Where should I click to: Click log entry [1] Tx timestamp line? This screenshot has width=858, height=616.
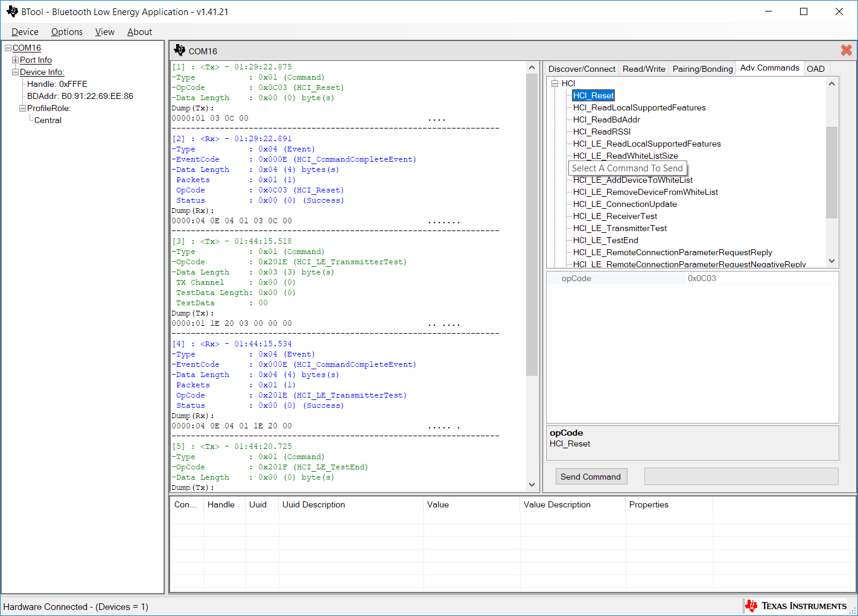232,67
